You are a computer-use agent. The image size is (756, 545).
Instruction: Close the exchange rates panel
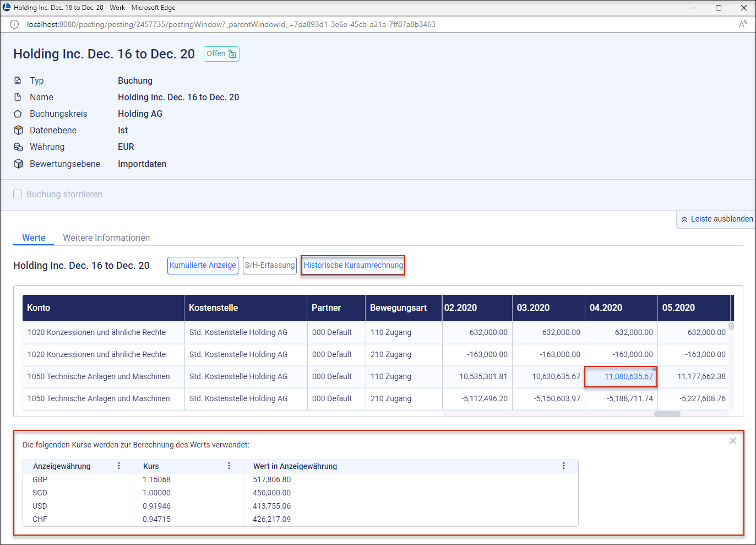tap(733, 441)
